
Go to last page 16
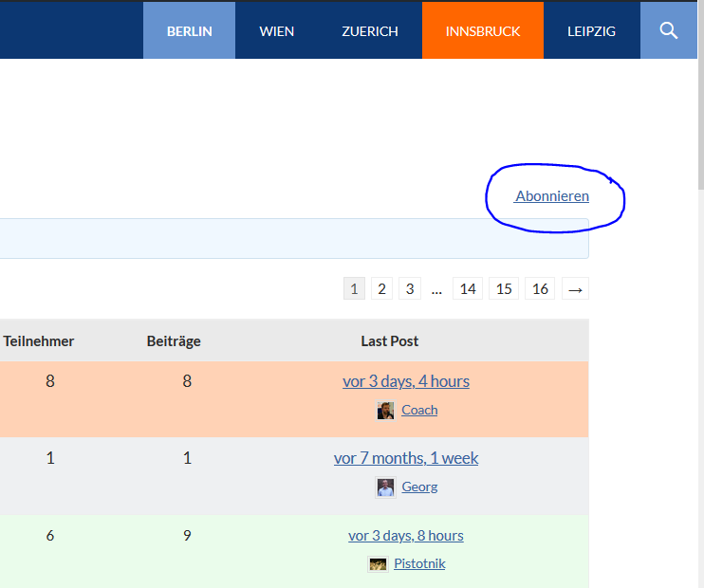540,288
